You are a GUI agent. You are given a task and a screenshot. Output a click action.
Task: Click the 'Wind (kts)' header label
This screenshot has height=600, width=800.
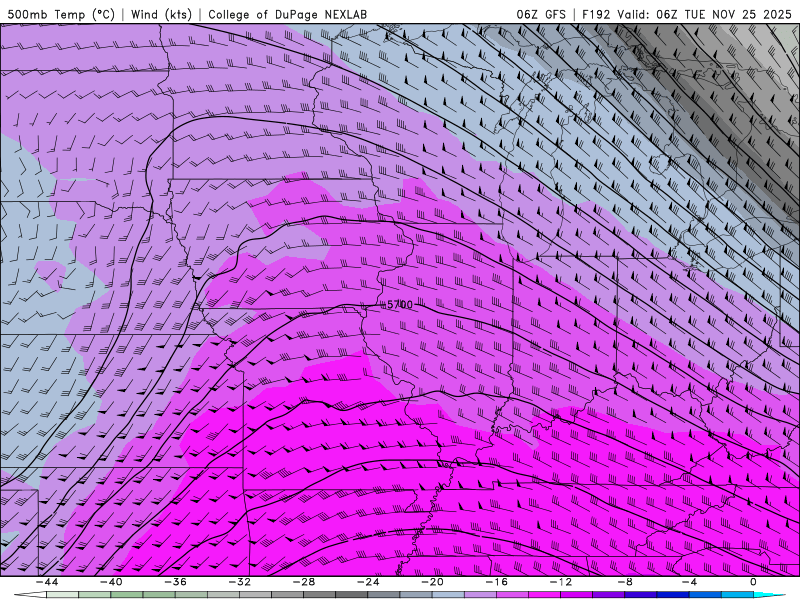(x=161, y=14)
